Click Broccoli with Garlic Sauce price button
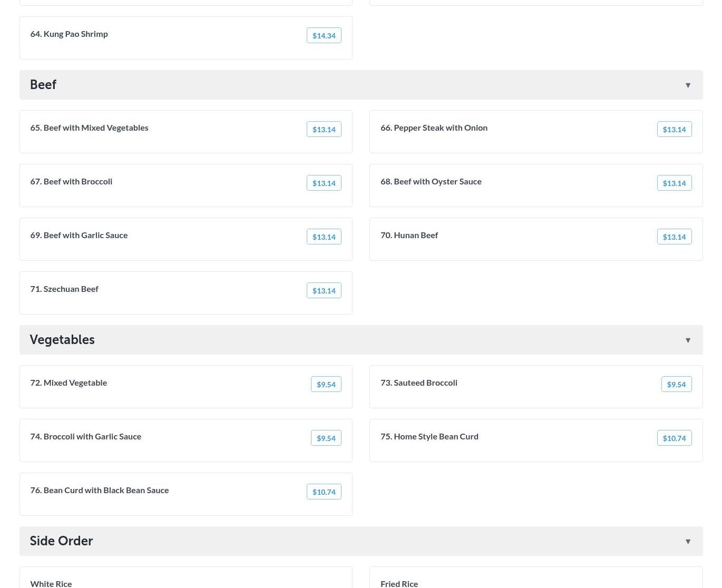 [x=326, y=438]
